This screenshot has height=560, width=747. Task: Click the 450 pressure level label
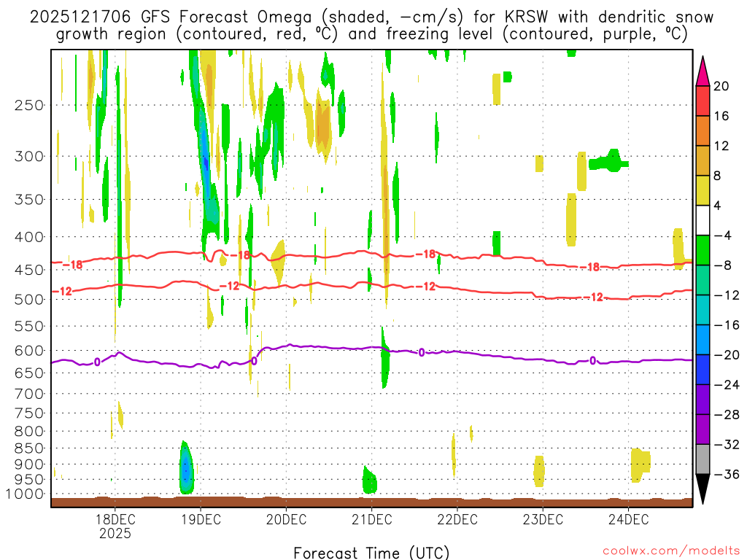pyautogui.click(x=29, y=270)
